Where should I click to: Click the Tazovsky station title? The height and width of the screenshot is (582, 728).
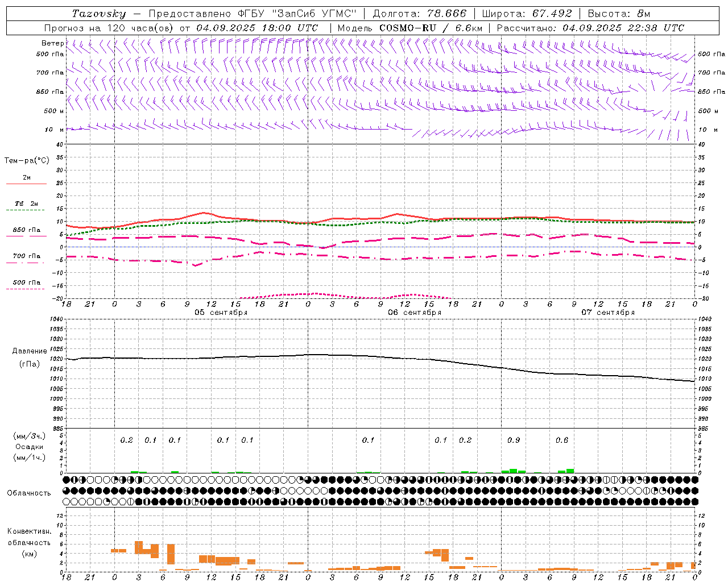(98, 14)
